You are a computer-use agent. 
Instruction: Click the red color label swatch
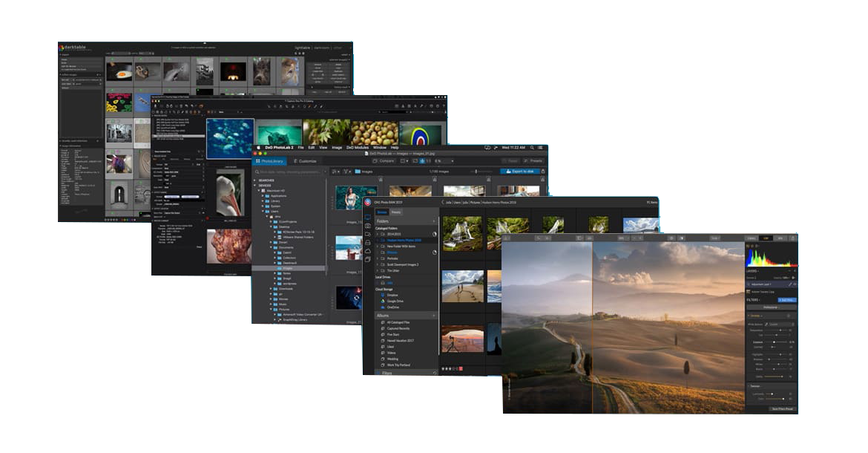tap(461, 368)
